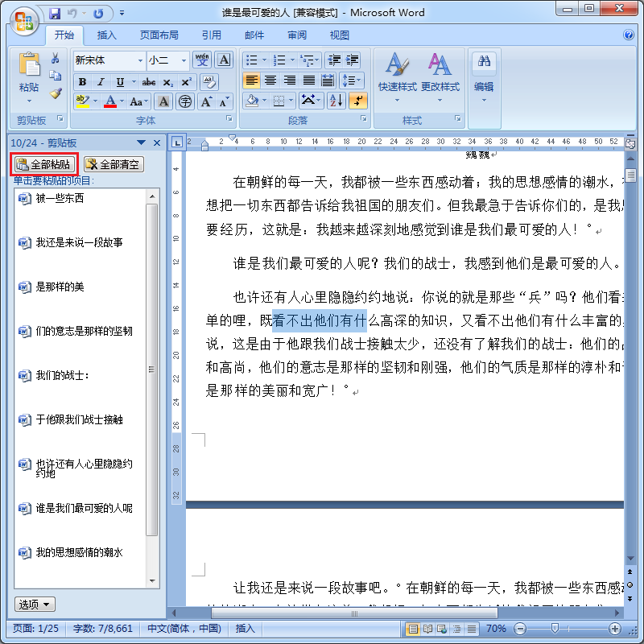Save the document from Quick Access toolbar
Image resolution: width=644 pixels, height=644 pixels.
click(55, 14)
